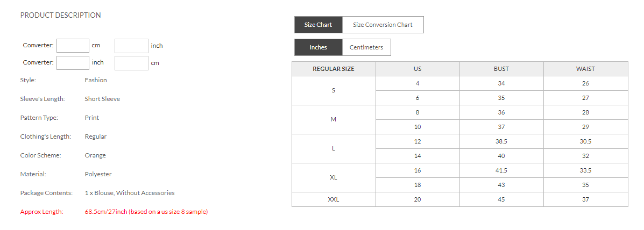The height and width of the screenshot is (230, 644).
Task: Focus the inch input in the first Converter row
Action: point(131,46)
